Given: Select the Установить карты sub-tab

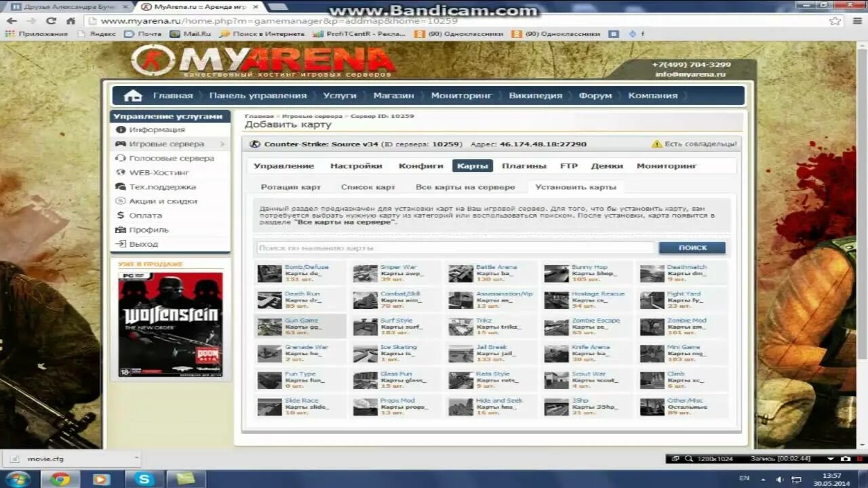Looking at the screenshot, I should click(x=576, y=187).
